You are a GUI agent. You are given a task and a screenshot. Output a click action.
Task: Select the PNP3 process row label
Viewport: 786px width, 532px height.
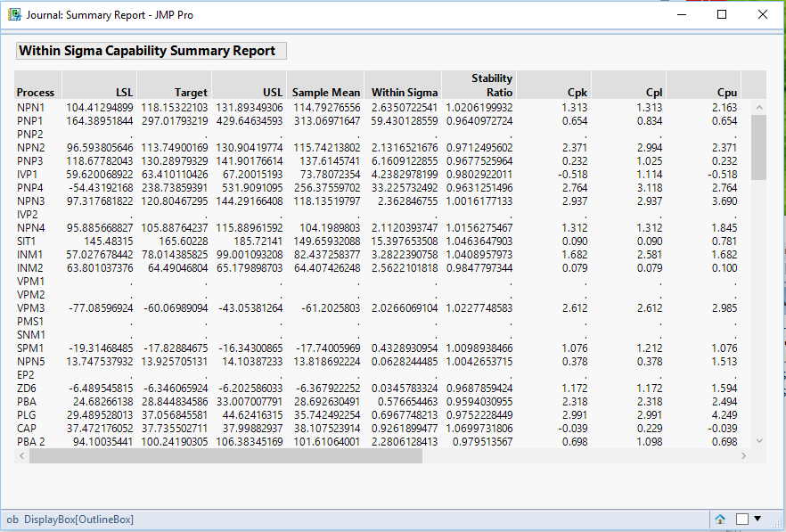(x=30, y=161)
